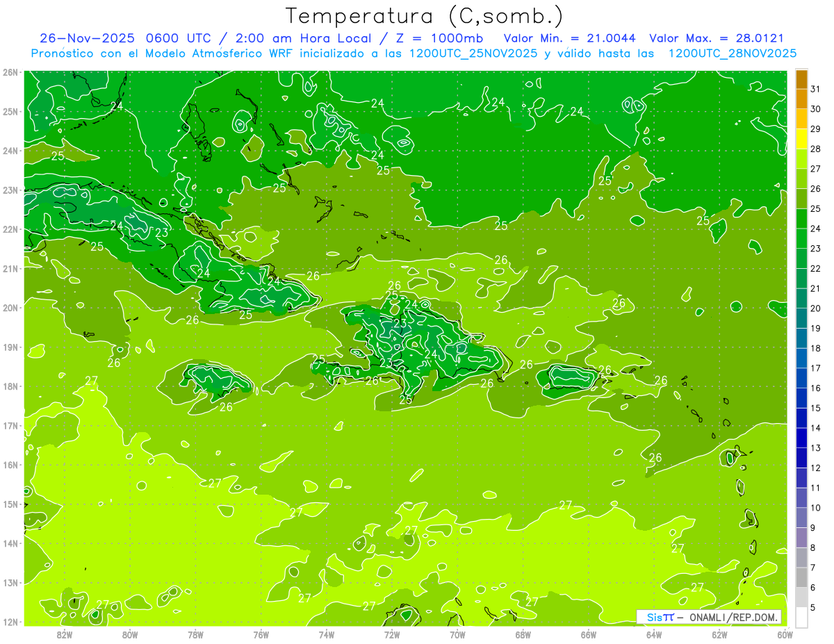The image size is (834, 644).
Task: Click the '1200UTC_25NOV2025' initialization time text
Action: [x=473, y=53]
